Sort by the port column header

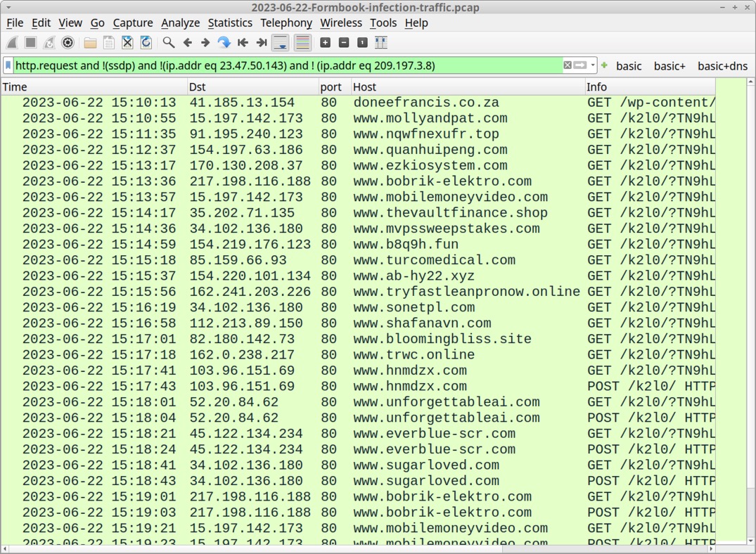335,86
